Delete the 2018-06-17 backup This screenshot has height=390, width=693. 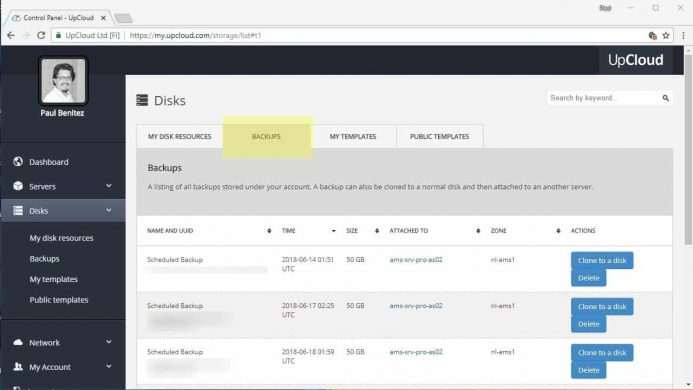(x=589, y=324)
